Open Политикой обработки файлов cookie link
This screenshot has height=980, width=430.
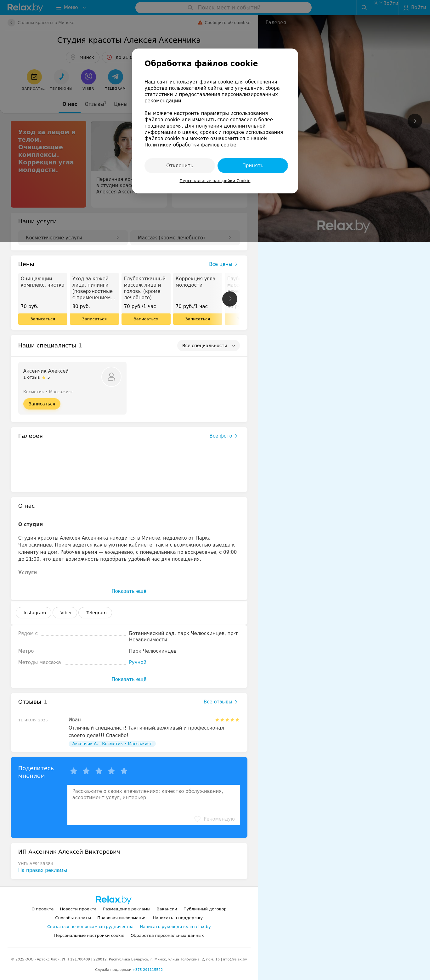coord(190,145)
